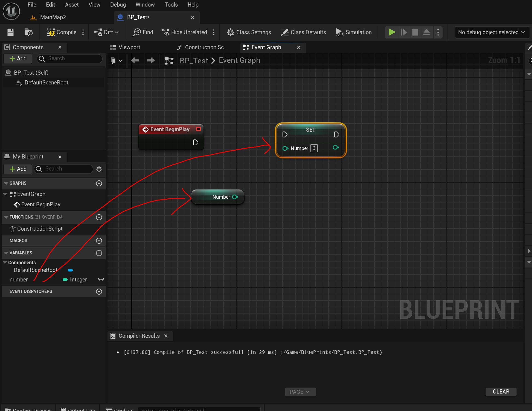532x411 pixels.
Task: Focus the My Blueprint search field
Action: pos(64,169)
